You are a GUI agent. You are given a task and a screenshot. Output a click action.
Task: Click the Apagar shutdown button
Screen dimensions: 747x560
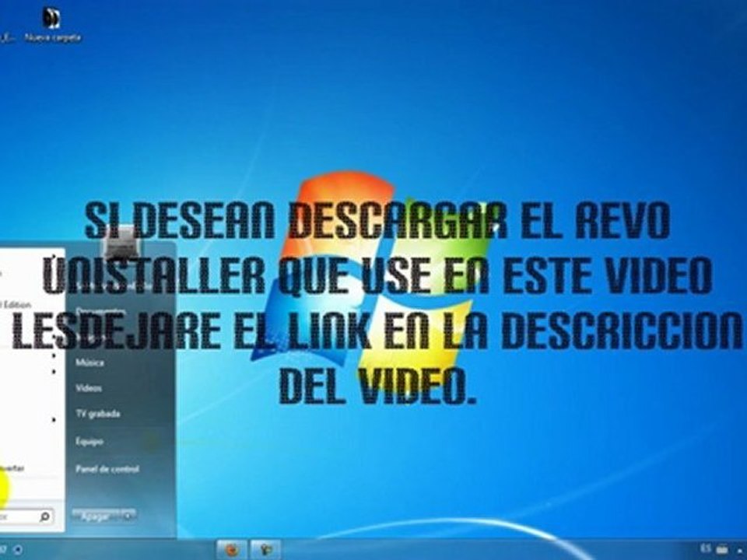[x=96, y=516]
